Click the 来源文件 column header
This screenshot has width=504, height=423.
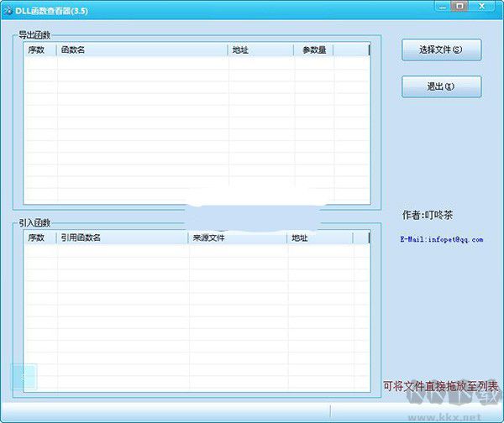click(x=238, y=238)
